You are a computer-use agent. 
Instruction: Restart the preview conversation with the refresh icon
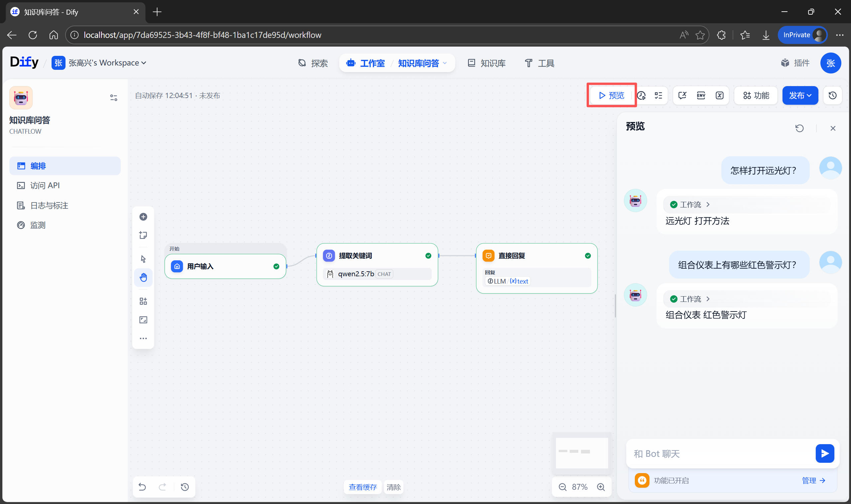pyautogui.click(x=799, y=128)
